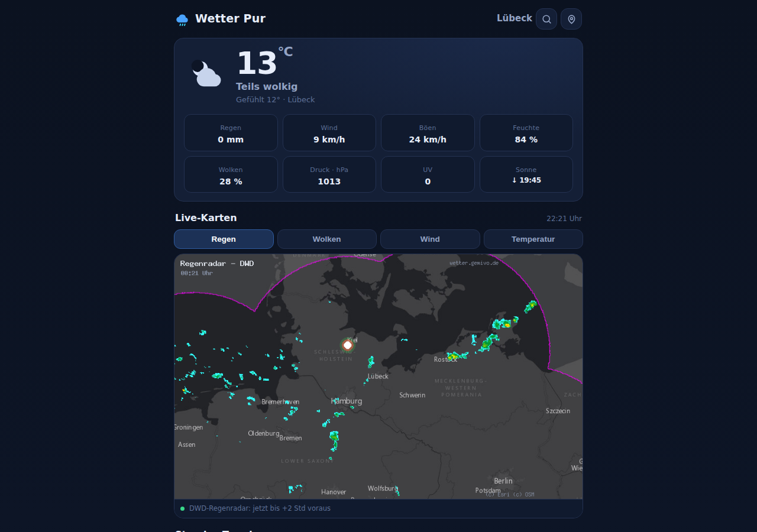Switch to the Wolken map tab

327,239
